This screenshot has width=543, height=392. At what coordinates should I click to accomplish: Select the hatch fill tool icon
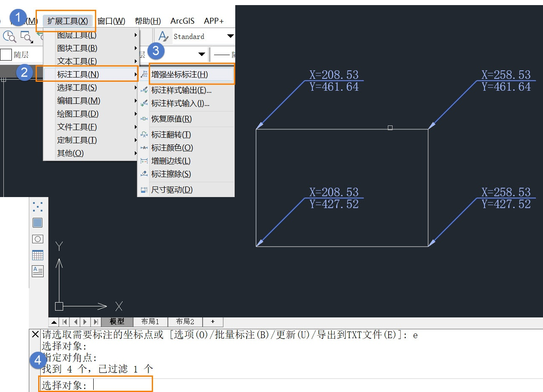pos(38,222)
